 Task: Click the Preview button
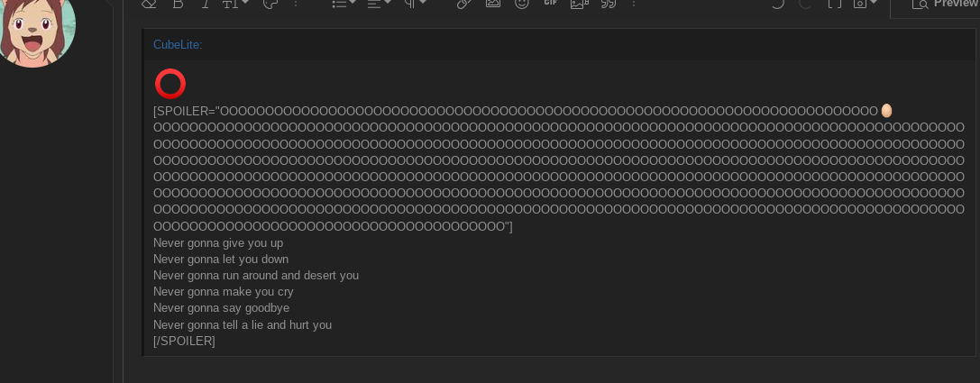tap(938, 5)
